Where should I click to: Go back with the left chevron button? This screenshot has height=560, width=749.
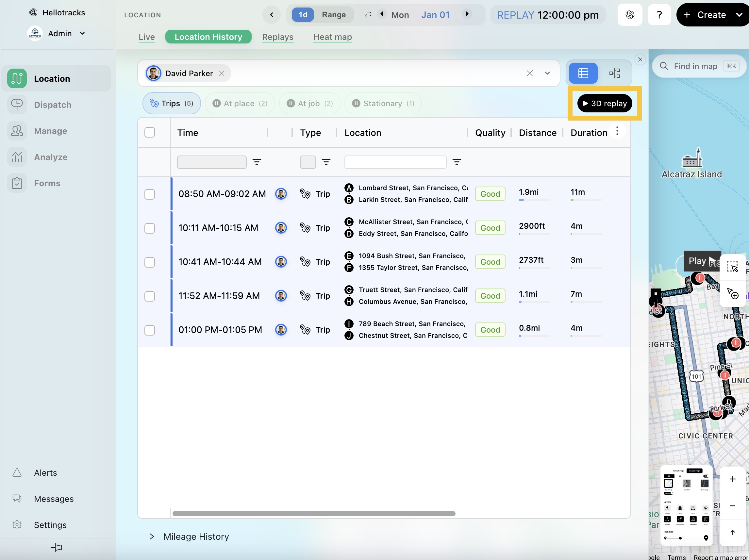coord(272,15)
